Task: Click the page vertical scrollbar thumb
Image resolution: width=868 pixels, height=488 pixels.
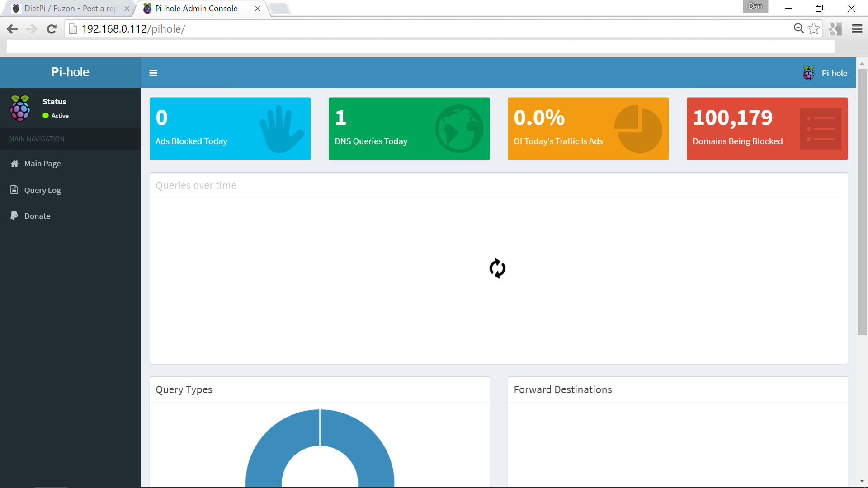Action: [862, 202]
